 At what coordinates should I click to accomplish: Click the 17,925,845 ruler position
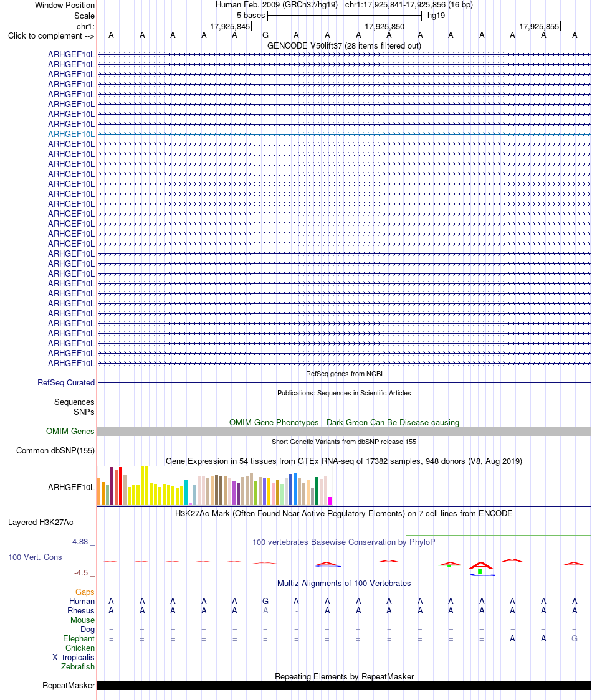(230, 26)
